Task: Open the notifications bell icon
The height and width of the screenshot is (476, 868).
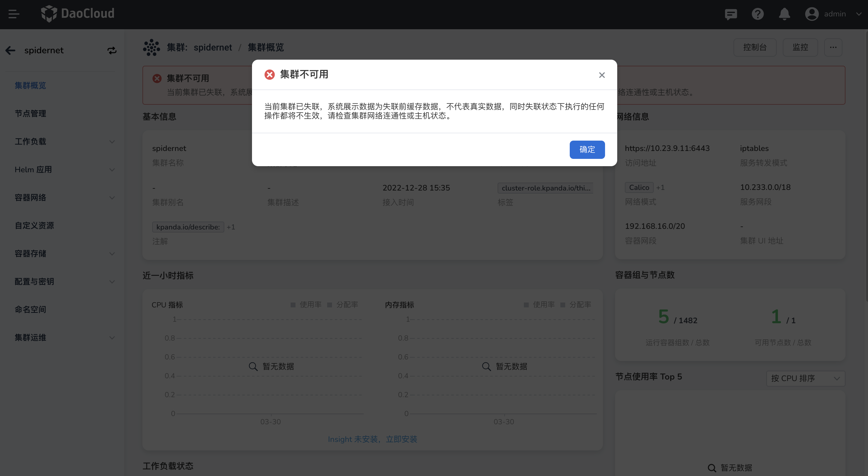Action: coord(784,14)
